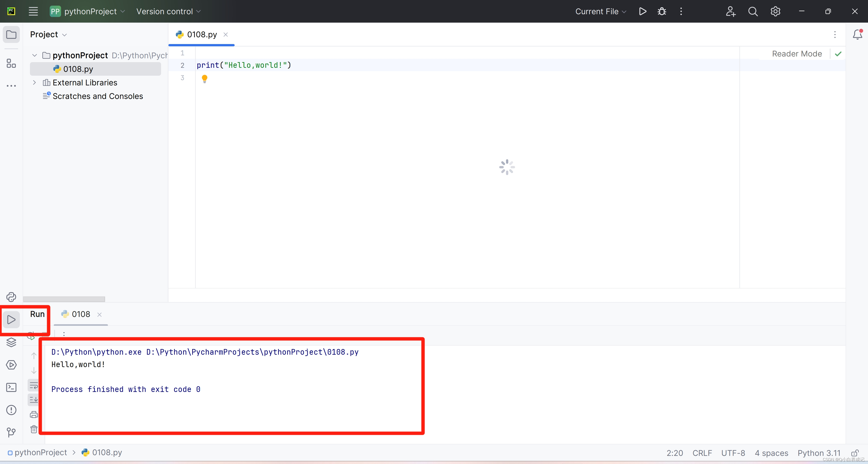Run the script with the green play button
The height and width of the screenshot is (464, 868).
click(x=642, y=11)
